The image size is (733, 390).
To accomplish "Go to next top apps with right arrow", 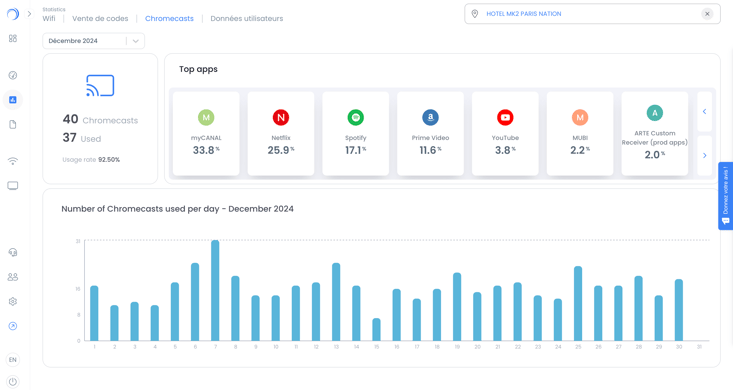I will point(704,155).
